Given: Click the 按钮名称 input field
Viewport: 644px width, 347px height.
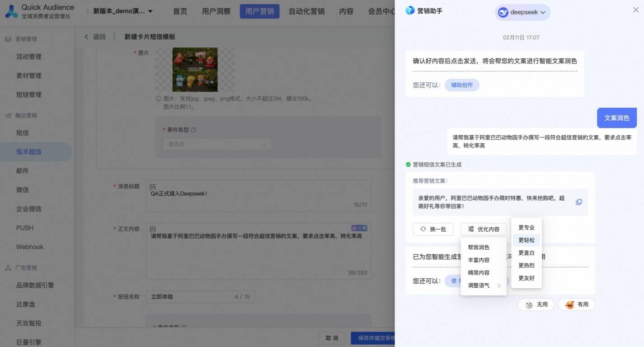Looking at the screenshot, I should 200,297.
